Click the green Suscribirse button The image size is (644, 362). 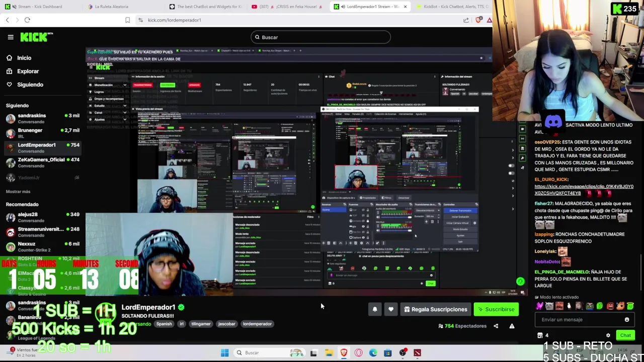(x=496, y=309)
